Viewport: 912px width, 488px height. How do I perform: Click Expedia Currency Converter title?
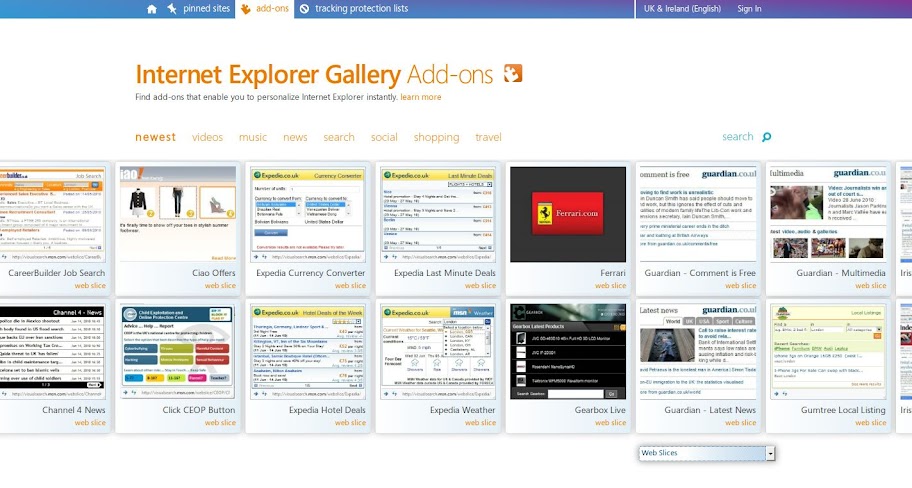(x=311, y=273)
